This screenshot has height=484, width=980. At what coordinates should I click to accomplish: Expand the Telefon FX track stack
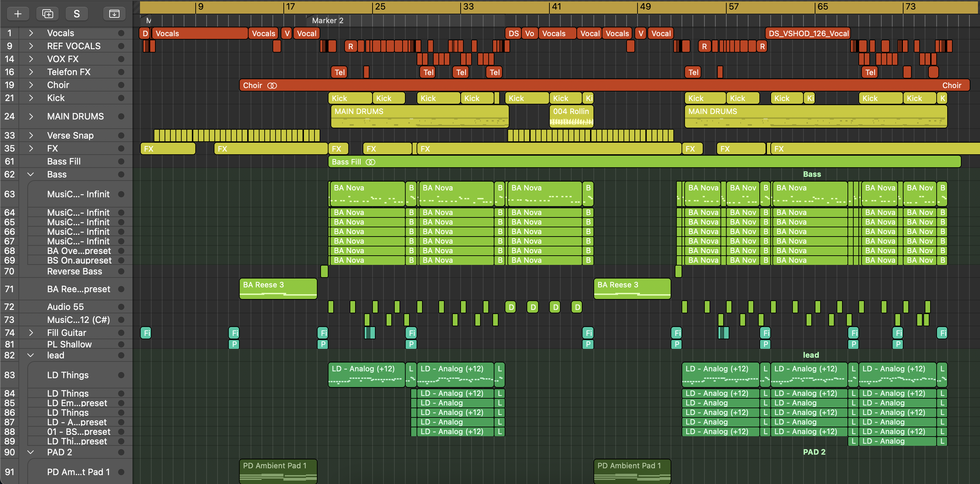31,72
